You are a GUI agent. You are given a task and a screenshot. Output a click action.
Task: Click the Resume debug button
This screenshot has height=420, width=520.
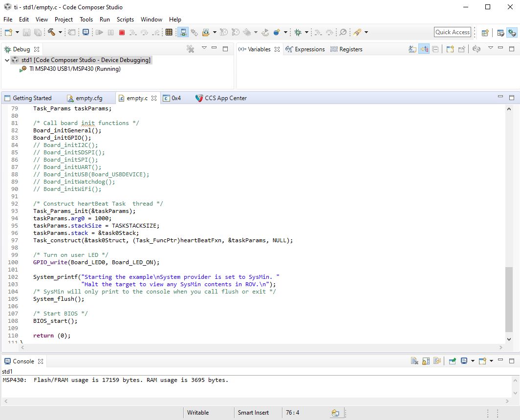(x=99, y=33)
